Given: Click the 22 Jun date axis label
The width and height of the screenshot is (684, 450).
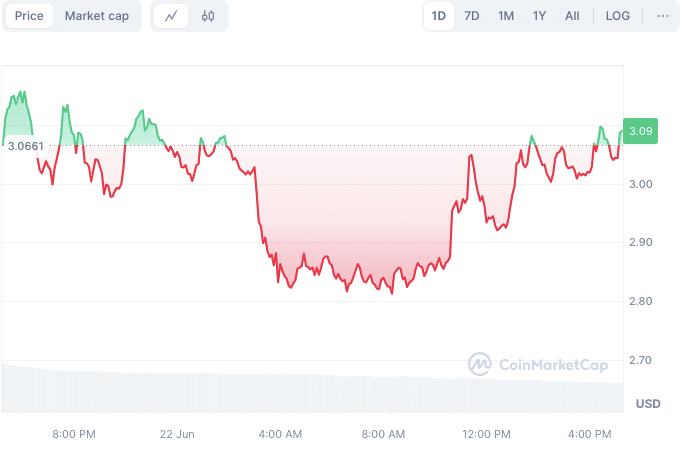Looking at the screenshot, I should point(177,434).
